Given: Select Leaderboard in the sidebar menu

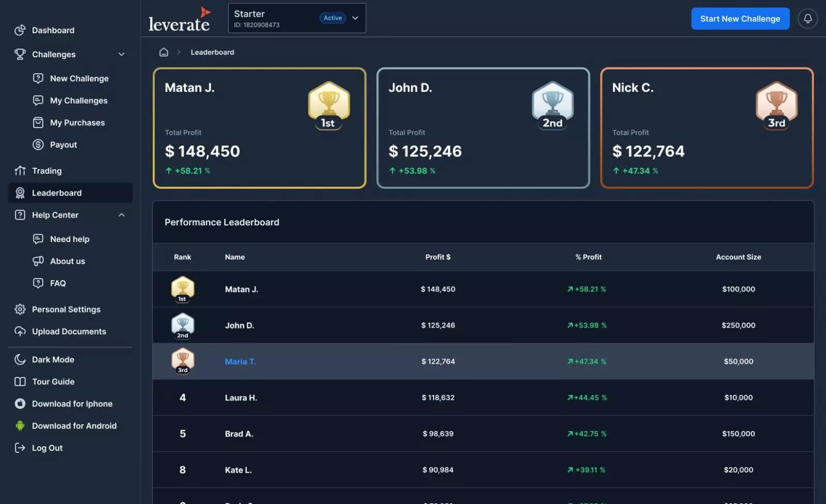Looking at the screenshot, I should (x=57, y=193).
